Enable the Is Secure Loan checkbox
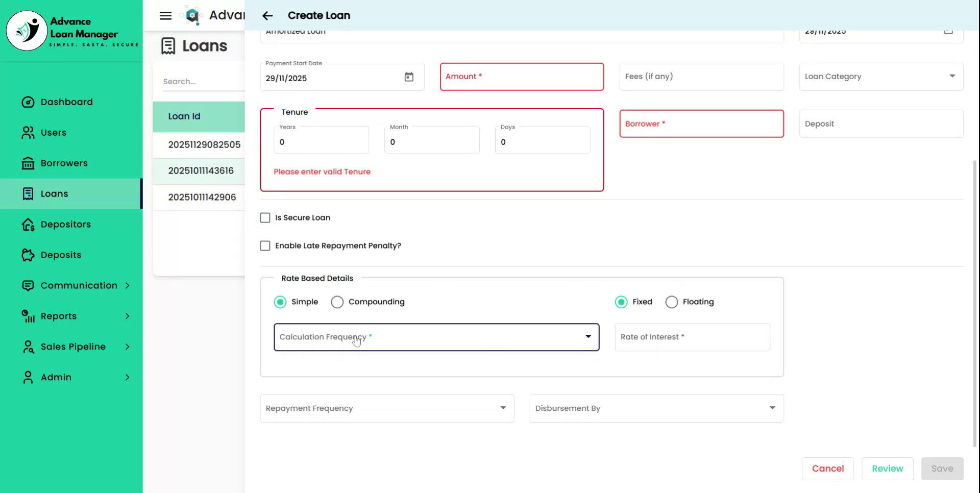980x493 pixels. 265,218
